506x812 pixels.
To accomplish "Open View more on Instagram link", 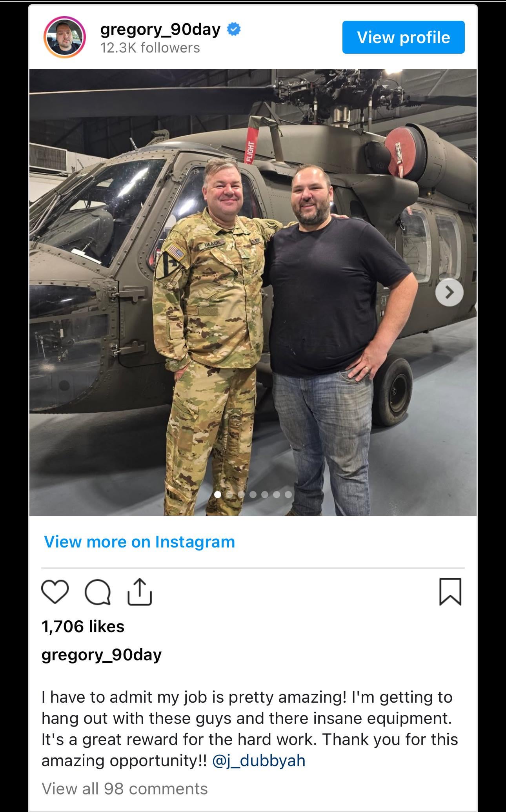I will (139, 542).
